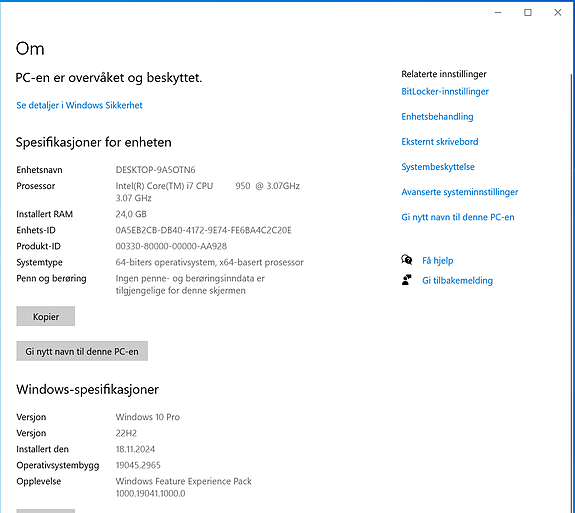Minimize the Om settings window

click(x=498, y=12)
